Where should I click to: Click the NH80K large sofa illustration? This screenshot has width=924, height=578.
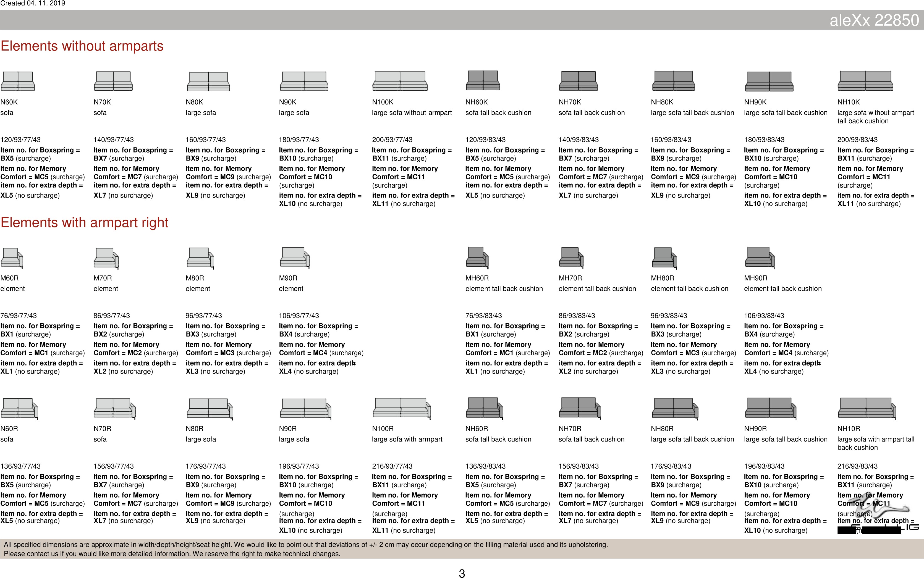coord(674,81)
